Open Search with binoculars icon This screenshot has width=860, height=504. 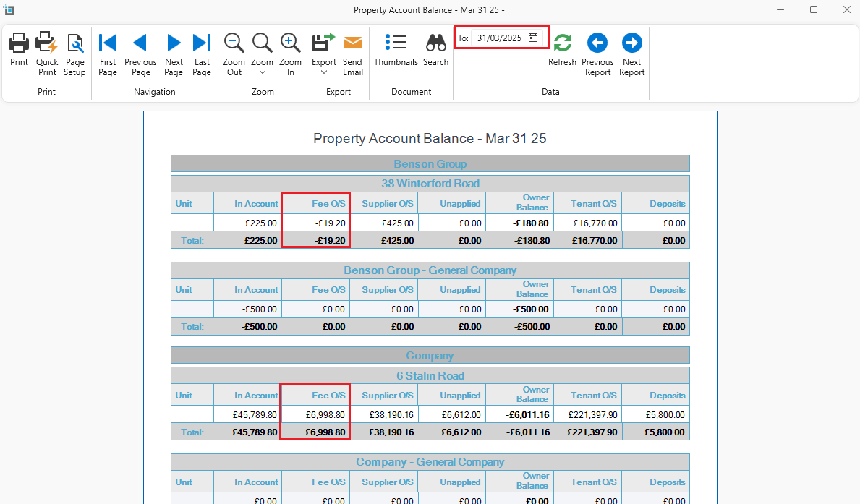[x=435, y=43]
